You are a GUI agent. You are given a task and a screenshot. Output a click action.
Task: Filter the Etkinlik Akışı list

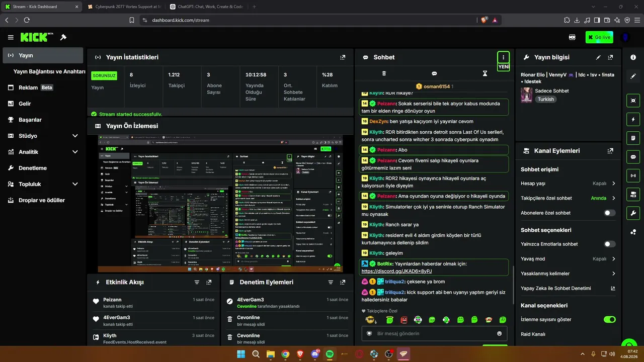(x=197, y=283)
